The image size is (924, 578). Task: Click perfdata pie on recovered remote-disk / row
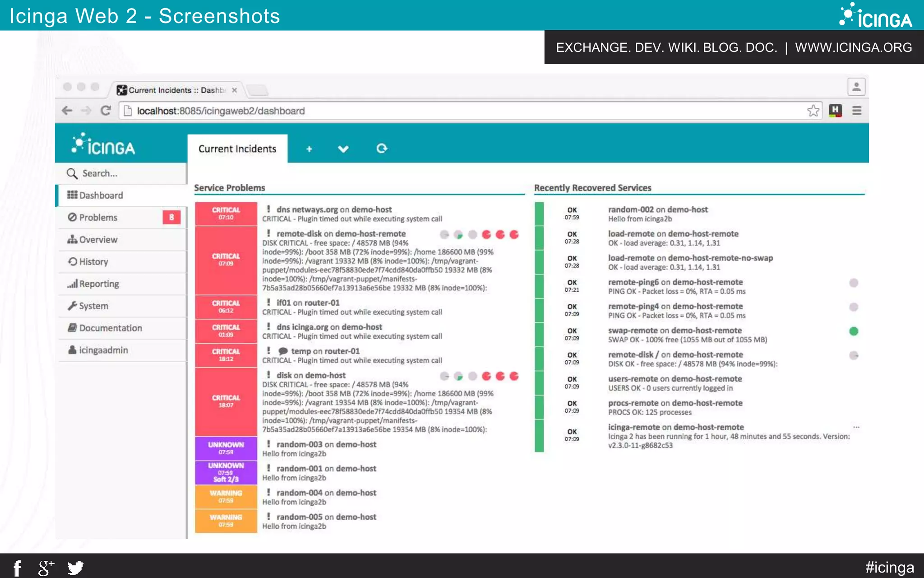point(854,356)
